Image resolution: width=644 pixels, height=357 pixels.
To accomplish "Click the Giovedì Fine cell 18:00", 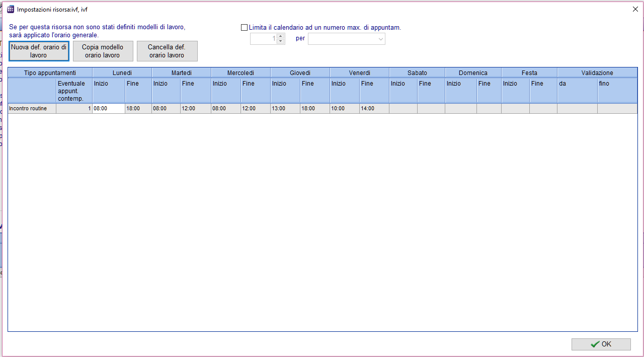I will click(x=315, y=108).
